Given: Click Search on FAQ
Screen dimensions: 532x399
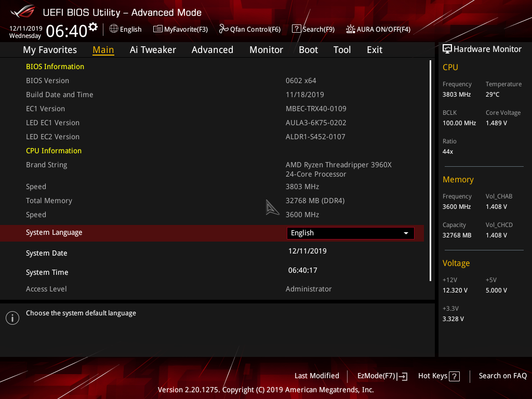Looking at the screenshot, I should pyautogui.click(x=502, y=376).
